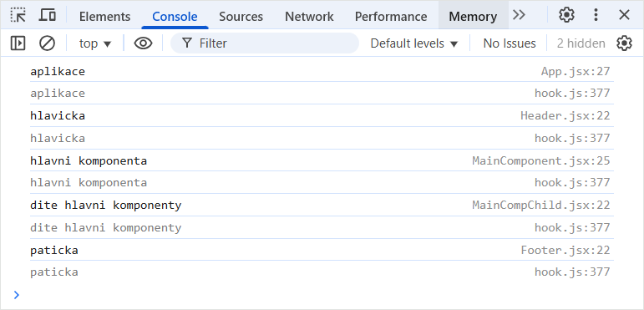Select the gray 'hlavicka' log message
Image resolution: width=644 pixels, height=310 pixels.
pos(58,138)
